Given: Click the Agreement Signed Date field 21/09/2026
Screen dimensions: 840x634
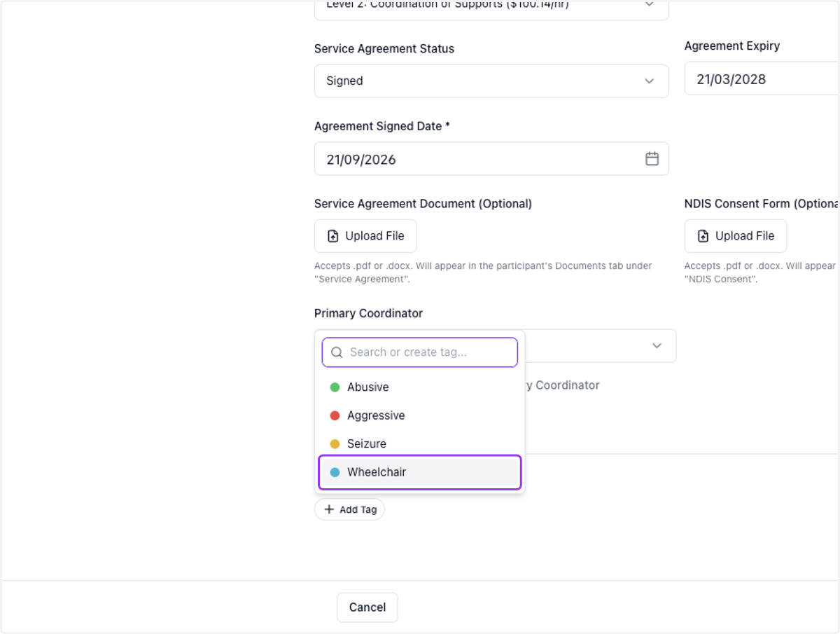Looking at the screenshot, I should click(491, 159).
